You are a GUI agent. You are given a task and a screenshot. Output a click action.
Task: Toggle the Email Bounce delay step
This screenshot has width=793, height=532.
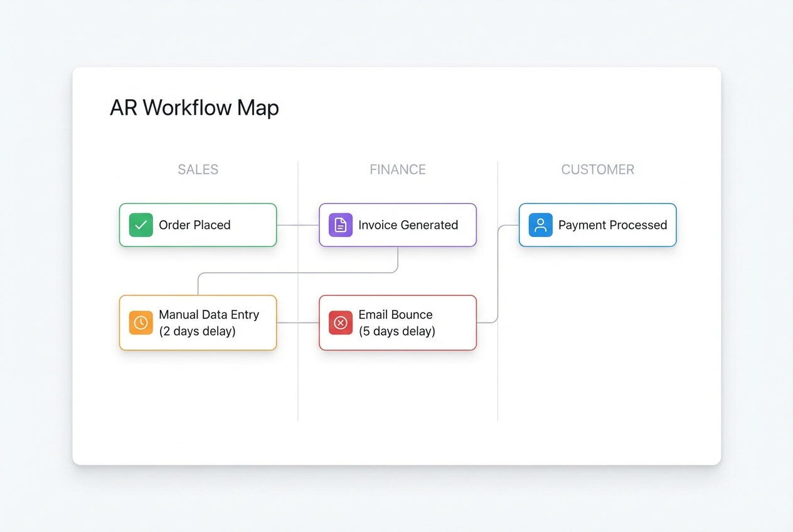[x=397, y=322]
